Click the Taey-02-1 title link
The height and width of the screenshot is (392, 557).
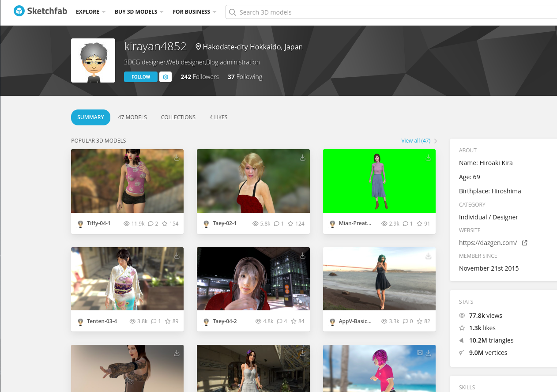point(225,223)
